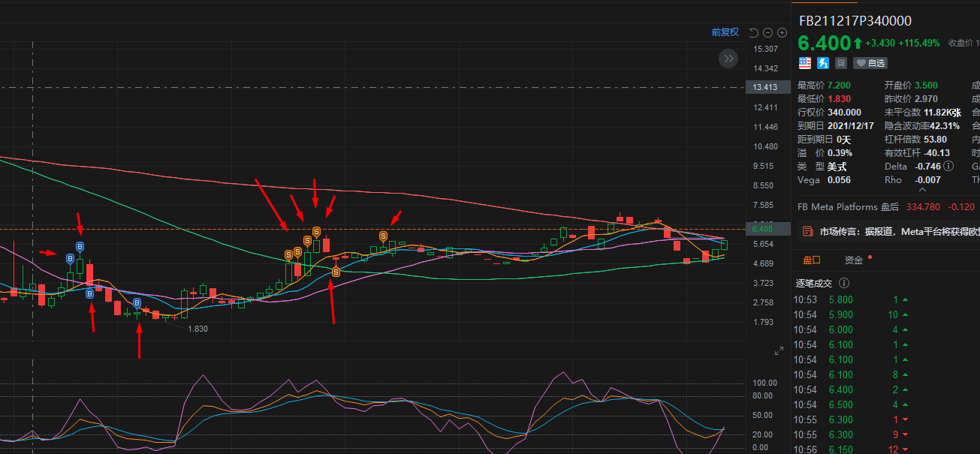The height and width of the screenshot is (454, 980).
Task: Select the Rho -0.007 value
Action: point(927,180)
